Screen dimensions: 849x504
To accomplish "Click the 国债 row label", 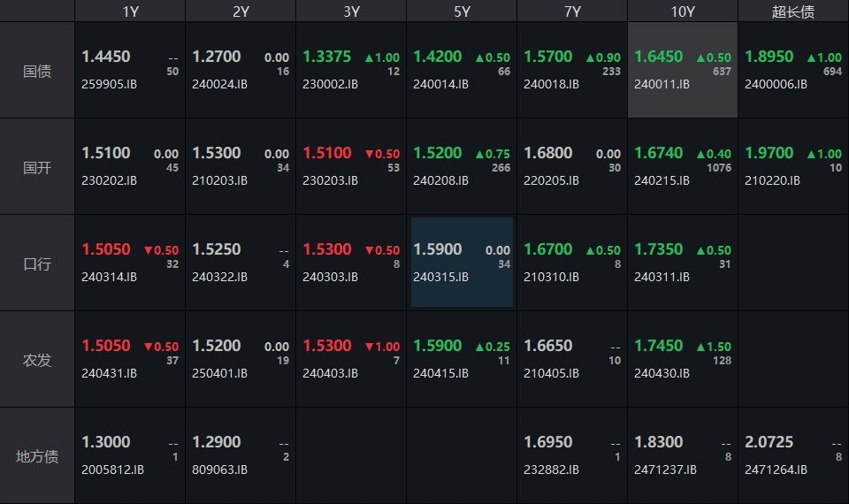I will 37,71.
